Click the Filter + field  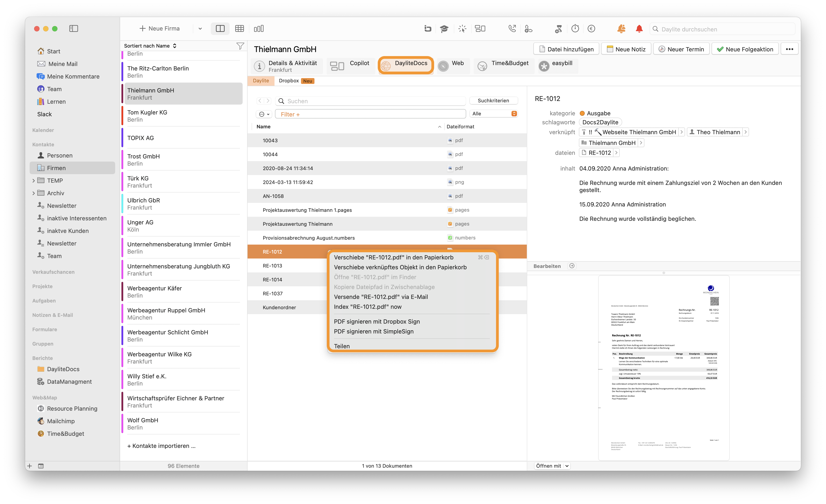[x=370, y=114]
